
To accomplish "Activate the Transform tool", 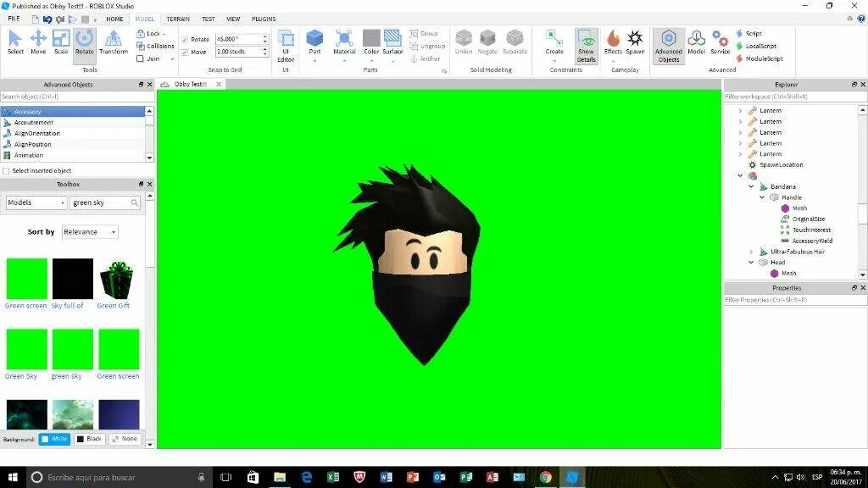I will [x=114, y=42].
